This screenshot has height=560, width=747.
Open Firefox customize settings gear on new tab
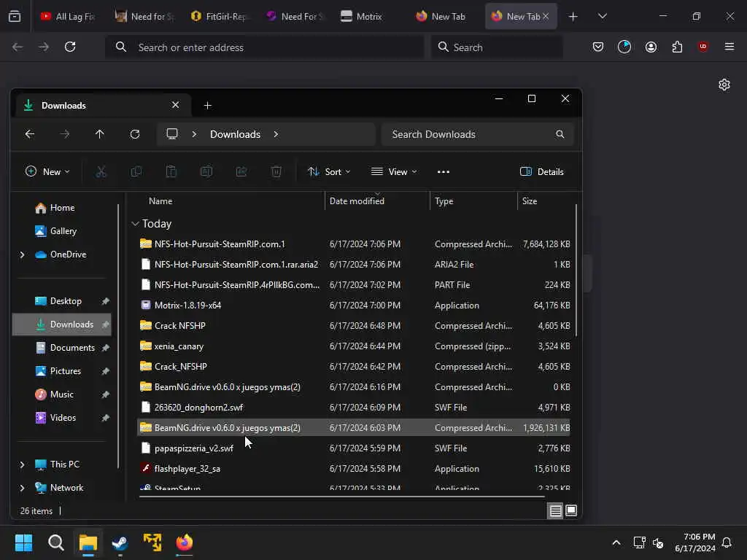click(x=724, y=85)
